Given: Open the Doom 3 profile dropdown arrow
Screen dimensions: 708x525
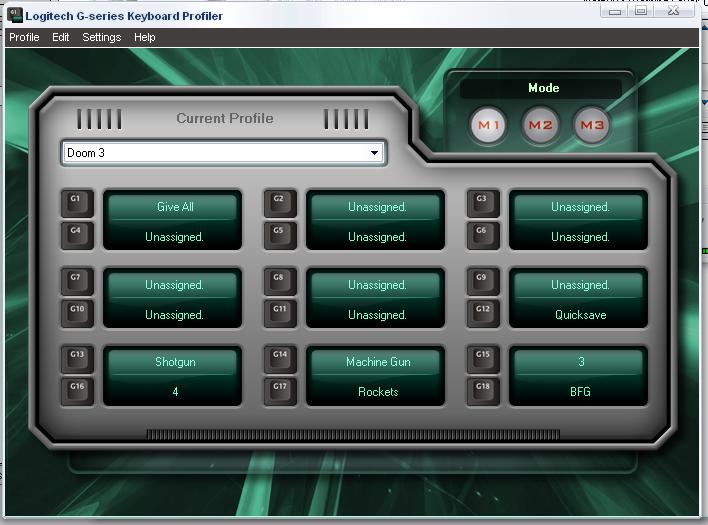Looking at the screenshot, I should (x=375, y=153).
